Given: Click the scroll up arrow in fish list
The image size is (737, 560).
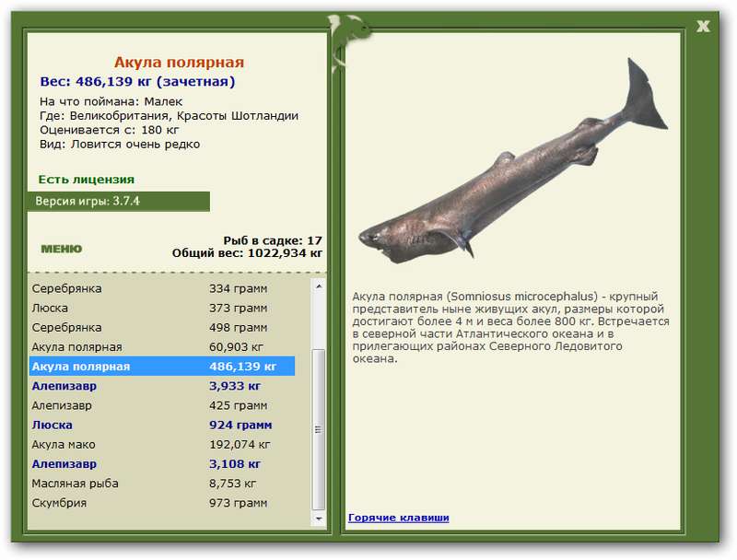Looking at the screenshot, I should [319, 286].
